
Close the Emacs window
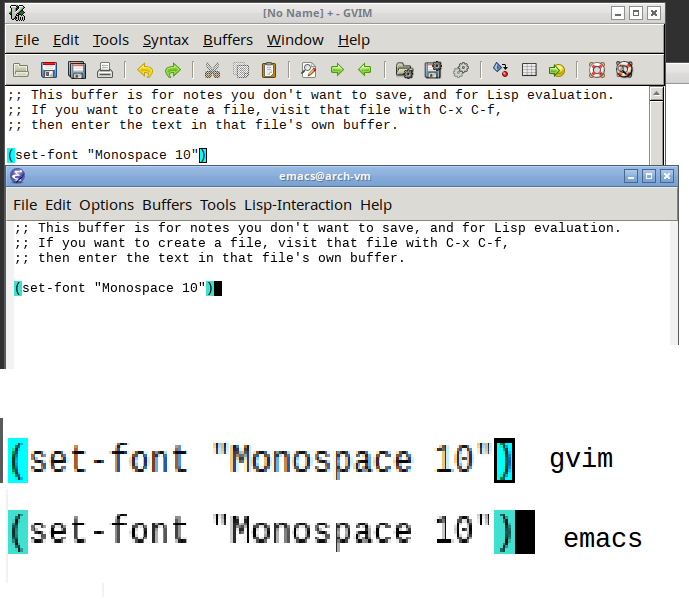(x=667, y=176)
